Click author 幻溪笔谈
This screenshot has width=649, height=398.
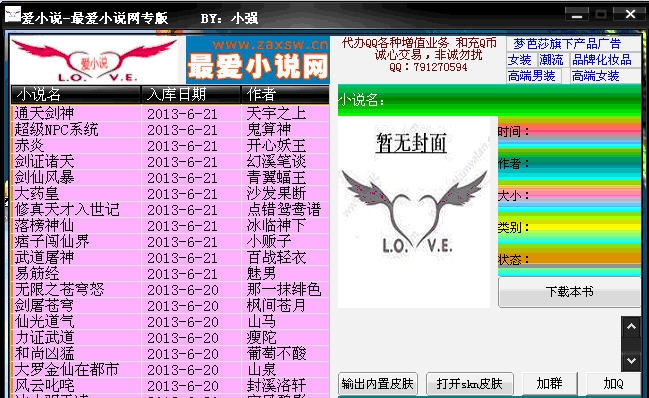click(x=276, y=161)
